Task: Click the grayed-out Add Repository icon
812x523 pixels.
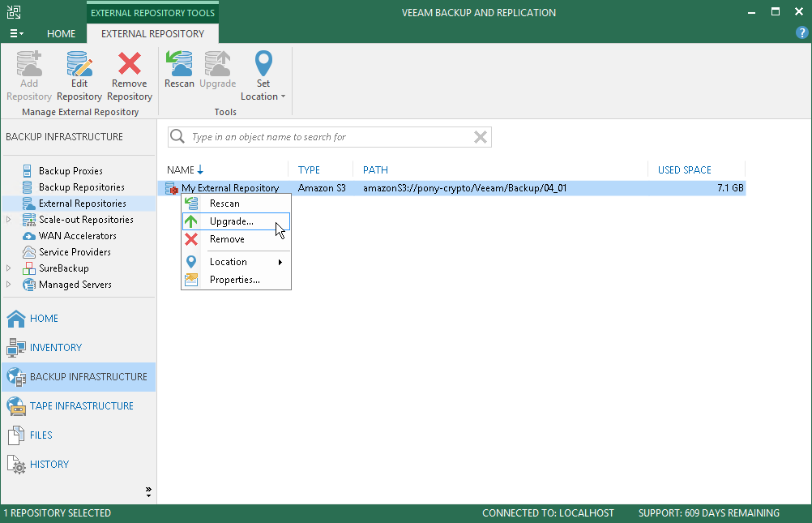Action: pyautogui.click(x=29, y=63)
